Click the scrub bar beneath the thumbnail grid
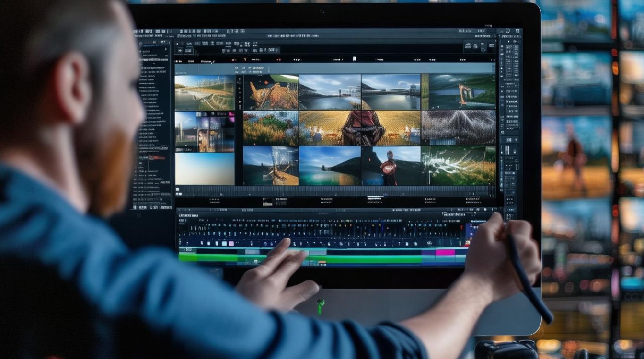 (x=335, y=191)
